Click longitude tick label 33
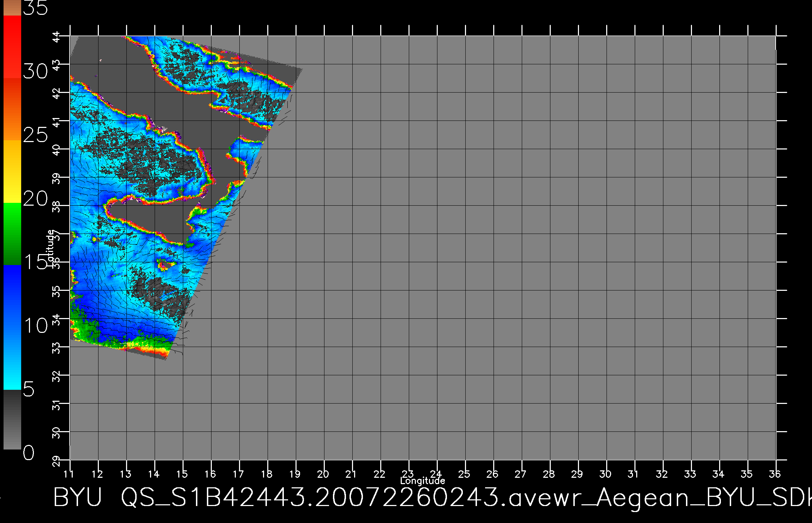Viewport: 812px width, 523px height. (x=691, y=474)
